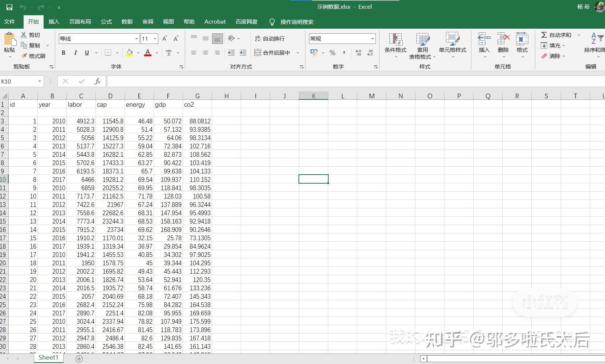This screenshot has width=605, height=364.
Task: Open the font size dropdown
Action: coord(155,38)
